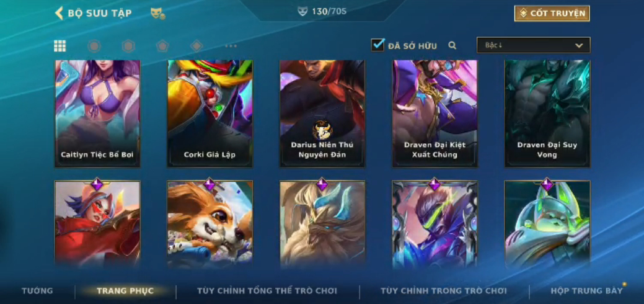This screenshot has height=304, width=644.
Task: Open the Hộp Trưng Bày tab
Action: tap(586, 291)
